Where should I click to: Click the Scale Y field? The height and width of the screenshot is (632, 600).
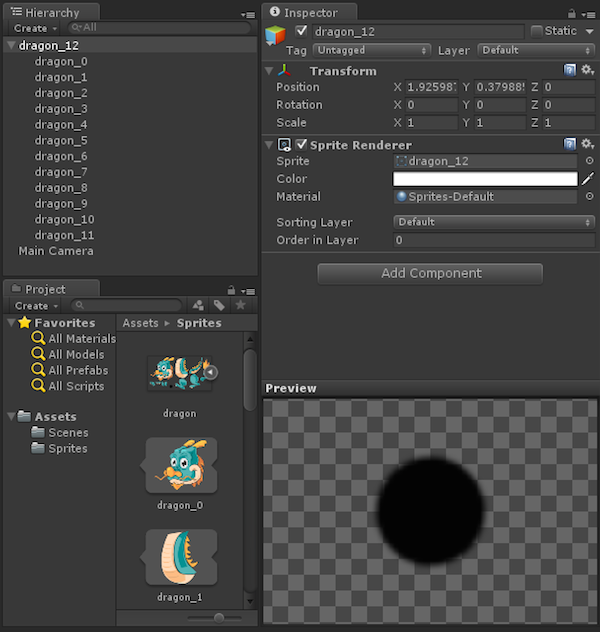[500, 122]
